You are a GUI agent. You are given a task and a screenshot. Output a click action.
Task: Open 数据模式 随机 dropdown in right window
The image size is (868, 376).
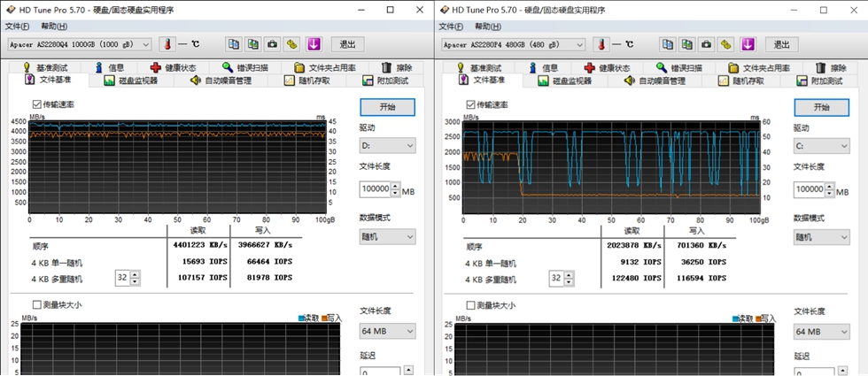click(x=822, y=237)
